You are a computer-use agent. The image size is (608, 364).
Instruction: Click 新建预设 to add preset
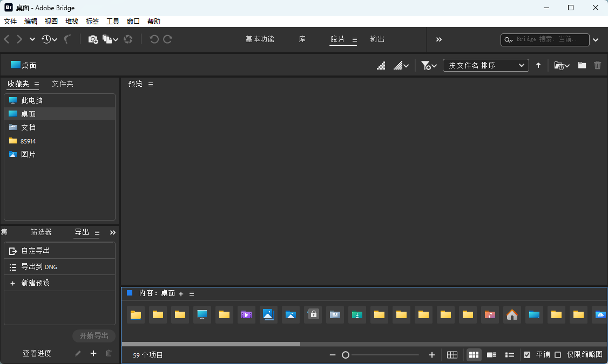tap(60, 283)
